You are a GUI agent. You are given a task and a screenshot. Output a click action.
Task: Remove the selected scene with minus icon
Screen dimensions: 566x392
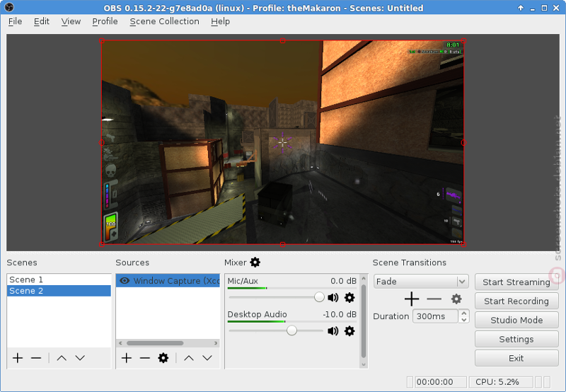point(36,358)
